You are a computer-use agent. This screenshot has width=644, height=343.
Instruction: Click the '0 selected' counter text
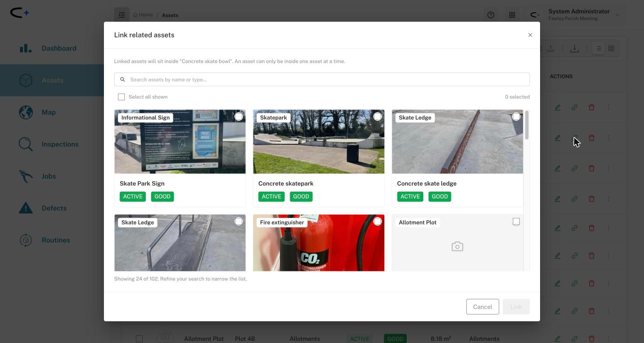tap(517, 97)
